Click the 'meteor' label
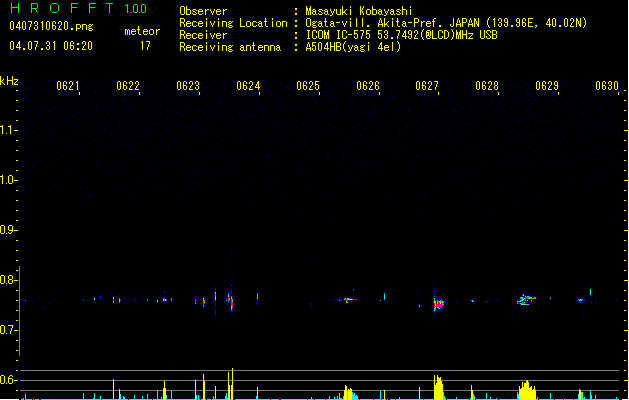 tap(142, 31)
